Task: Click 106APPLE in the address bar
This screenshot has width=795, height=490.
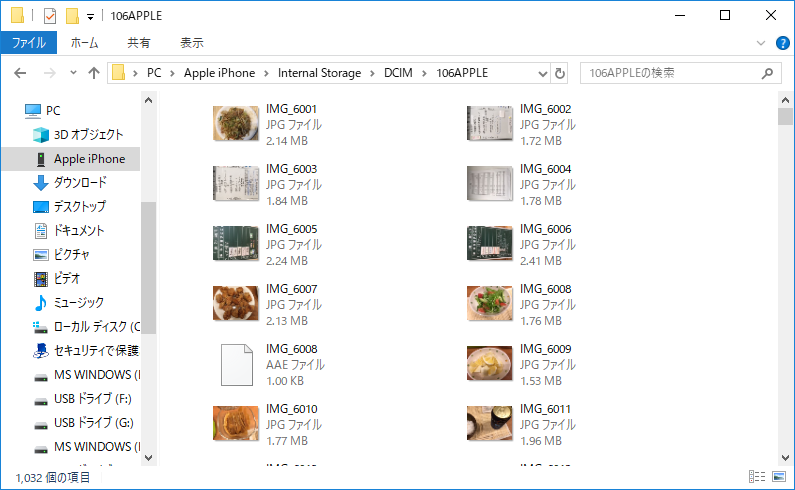Action: tap(462, 73)
